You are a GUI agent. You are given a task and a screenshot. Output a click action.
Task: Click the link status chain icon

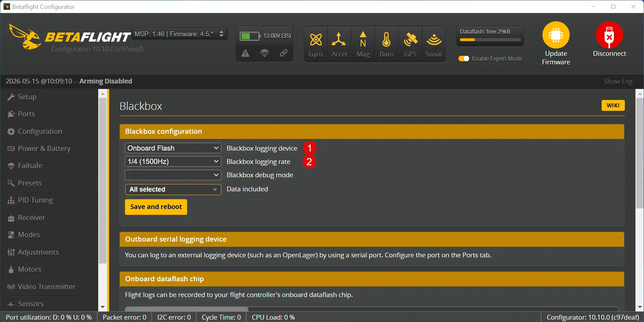click(283, 53)
